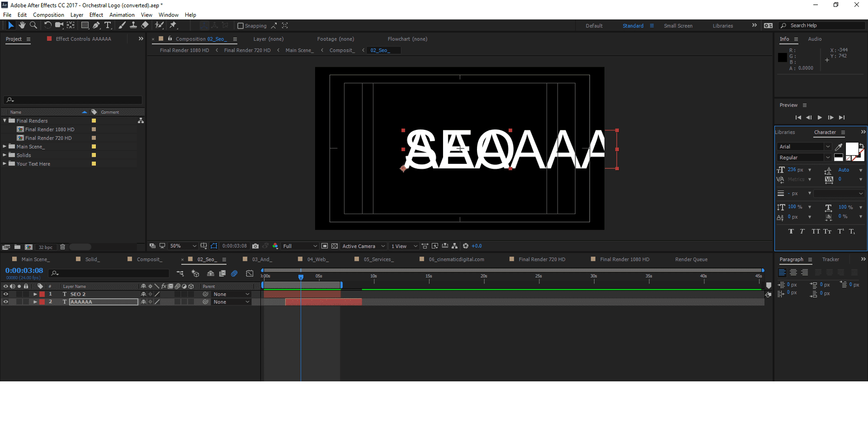
Task: Play the preview
Action: click(x=819, y=118)
